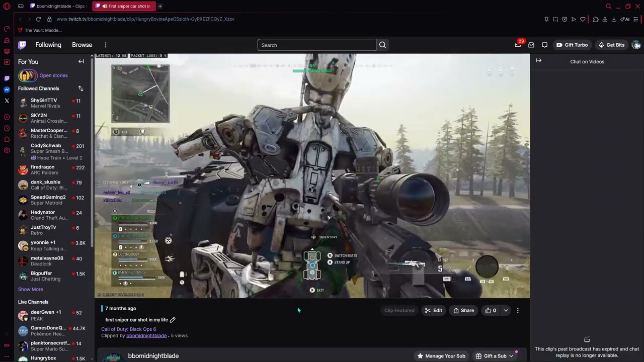Open the Opera GX main menu logo
The image size is (644, 362).
pyautogui.click(x=7, y=6)
